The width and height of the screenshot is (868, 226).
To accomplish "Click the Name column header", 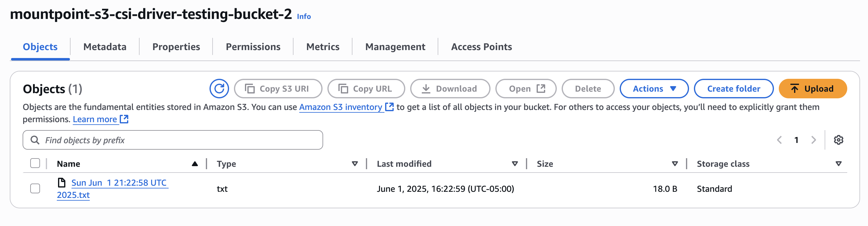I will tap(68, 164).
